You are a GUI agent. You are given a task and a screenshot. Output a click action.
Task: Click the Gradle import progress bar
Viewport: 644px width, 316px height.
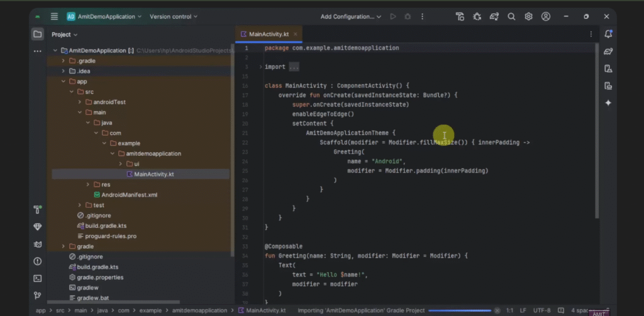point(460,311)
